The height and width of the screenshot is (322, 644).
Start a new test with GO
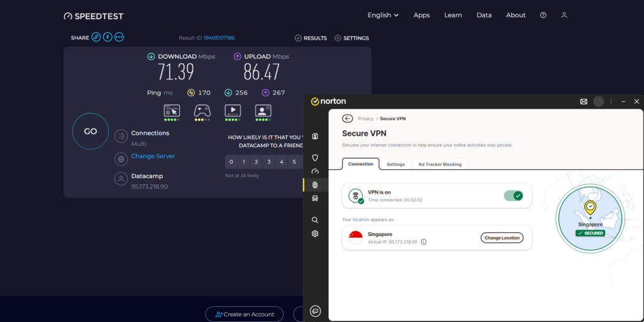point(91,131)
